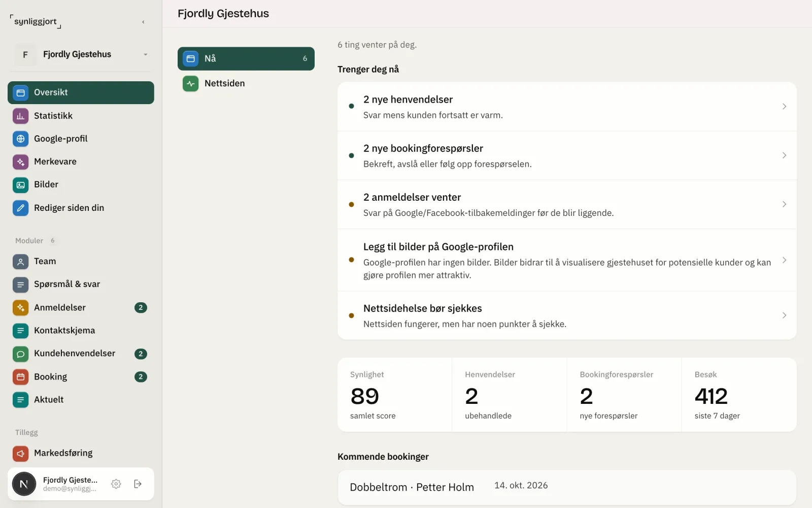The height and width of the screenshot is (508, 812).
Task: Select the Kontaktskjema form icon
Action: point(20,331)
